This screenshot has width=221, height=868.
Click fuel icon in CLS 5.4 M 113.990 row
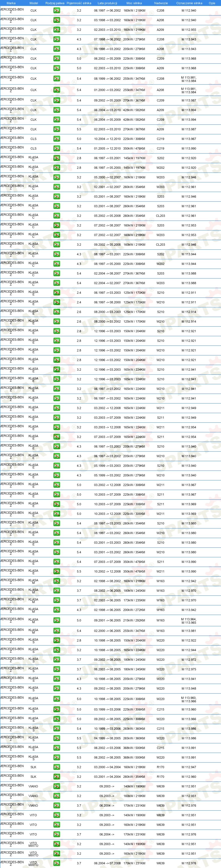pos(57,148)
